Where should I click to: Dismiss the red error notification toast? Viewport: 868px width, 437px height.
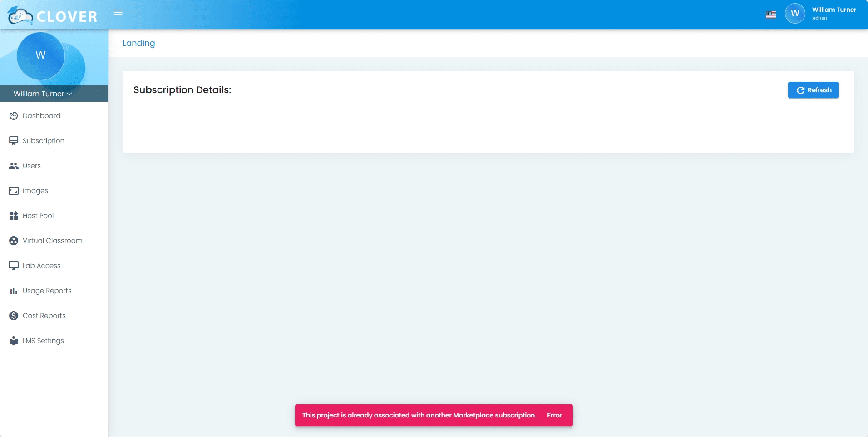[554, 415]
